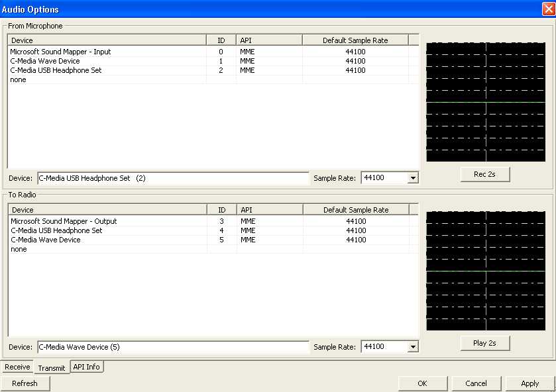The image size is (556, 392).
Task: Select C-Media USB Headphone Set under From Microphone
Action: [x=213, y=70]
